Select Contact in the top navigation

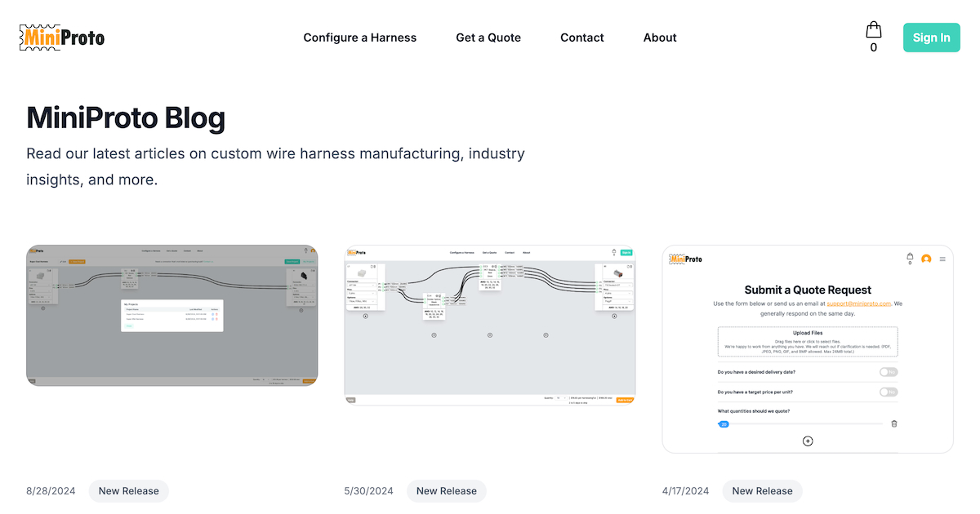click(x=582, y=38)
